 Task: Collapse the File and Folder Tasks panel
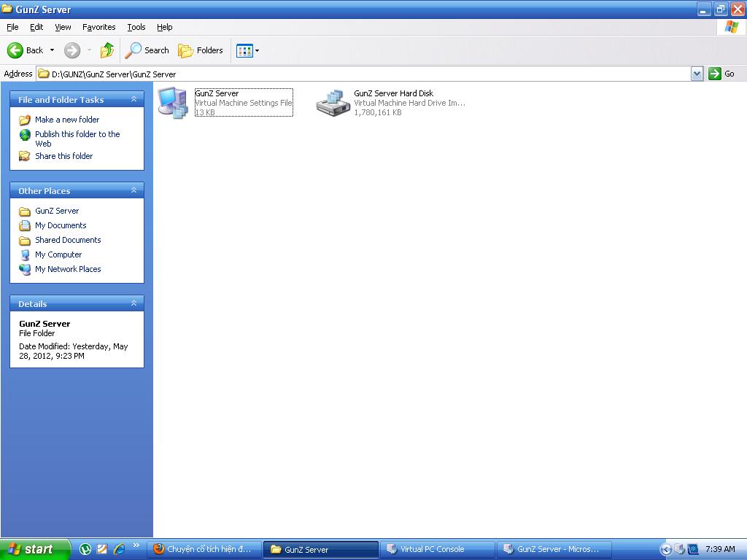click(x=134, y=99)
